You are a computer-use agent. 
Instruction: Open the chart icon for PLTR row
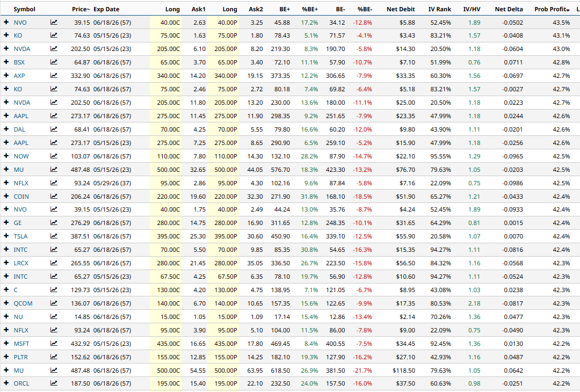coord(54,357)
